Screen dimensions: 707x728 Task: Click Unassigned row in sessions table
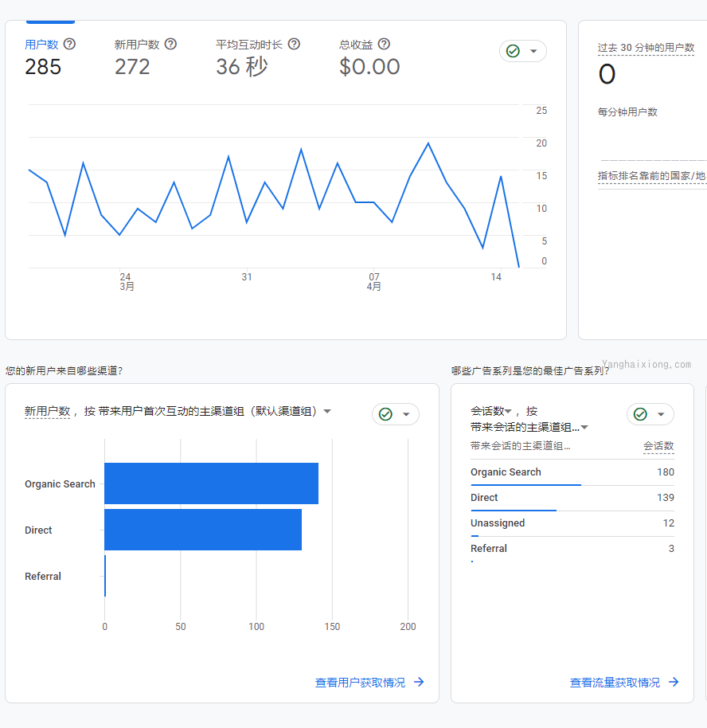[572, 524]
